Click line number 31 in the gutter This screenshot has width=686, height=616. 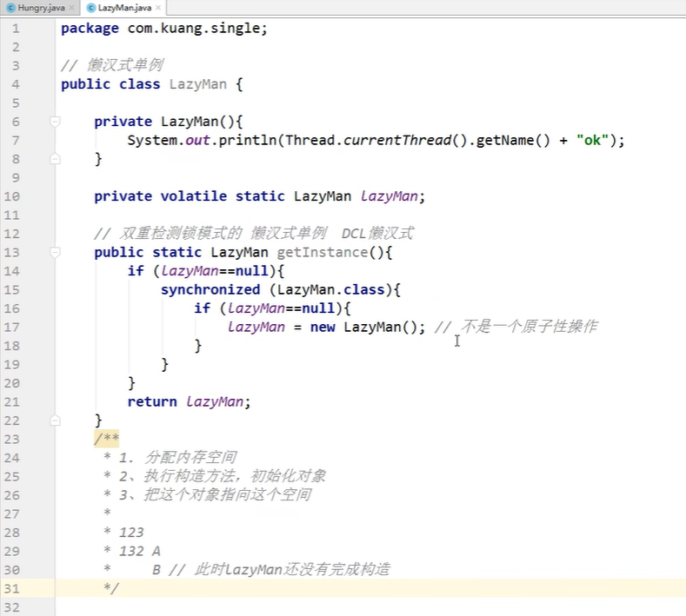(12, 588)
